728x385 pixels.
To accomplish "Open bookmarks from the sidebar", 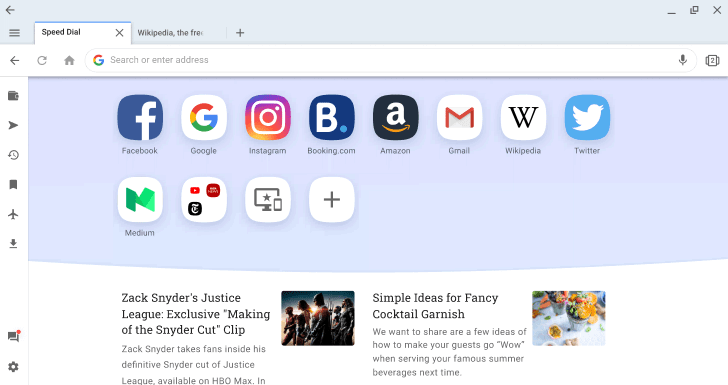I will [x=13, y=185].
